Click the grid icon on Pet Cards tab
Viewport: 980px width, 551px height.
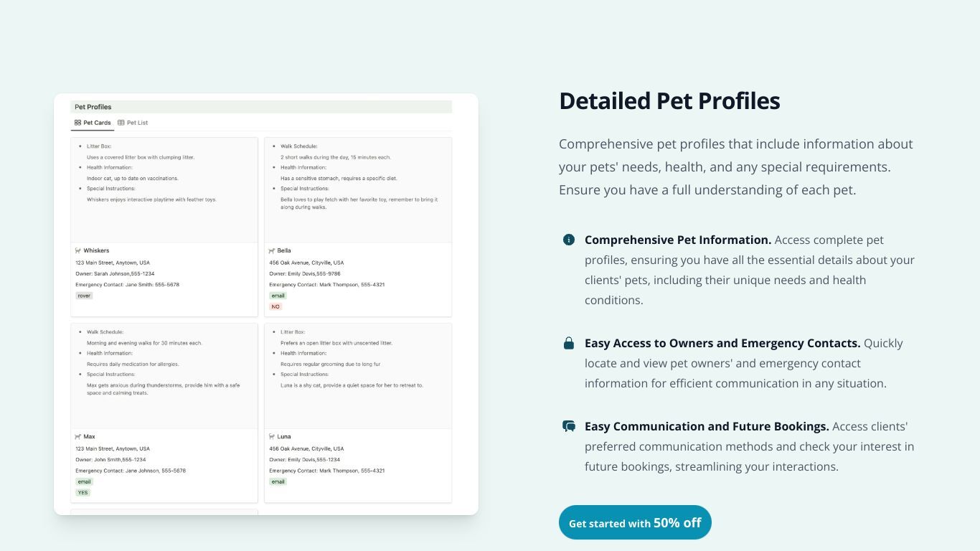click(77, 123)
